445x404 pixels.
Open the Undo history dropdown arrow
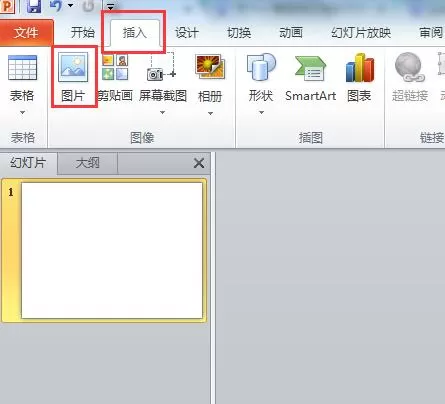click(70, 5)
